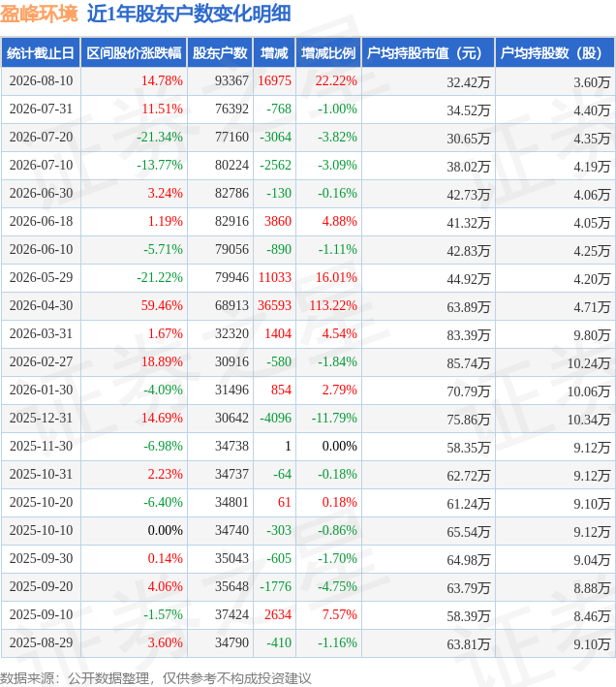
Task: Click the 户均持股数（股） header
Action: click(555, 53)
